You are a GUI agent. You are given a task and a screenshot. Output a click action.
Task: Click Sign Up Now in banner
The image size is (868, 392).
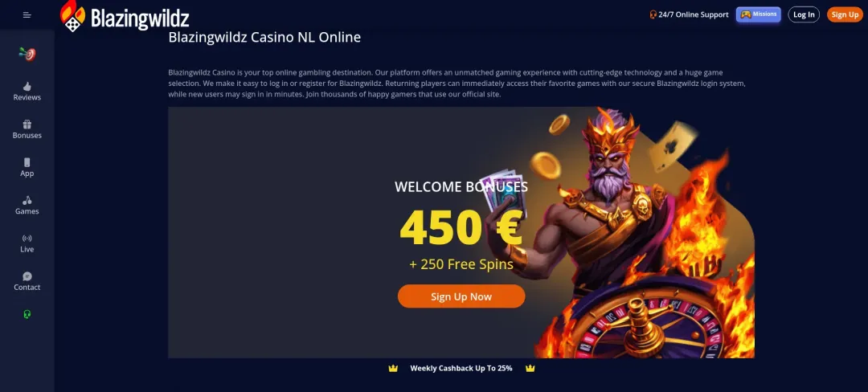(461, 296)
